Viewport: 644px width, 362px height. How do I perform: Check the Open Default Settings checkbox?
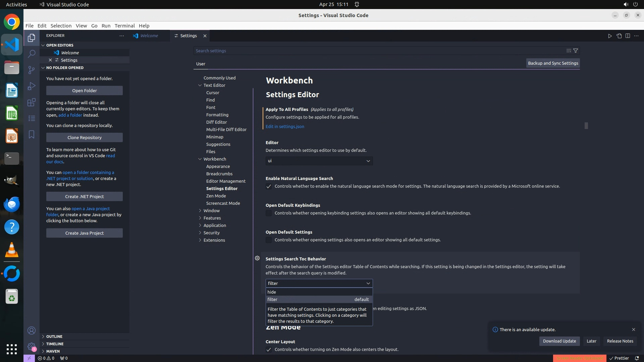point(269,240)
